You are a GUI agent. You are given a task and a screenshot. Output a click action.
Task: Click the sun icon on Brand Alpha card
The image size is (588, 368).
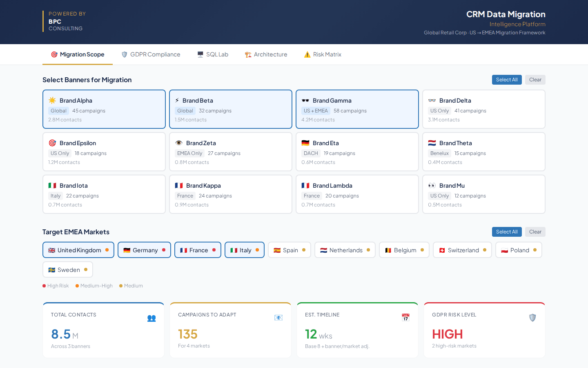pos(52,100)
